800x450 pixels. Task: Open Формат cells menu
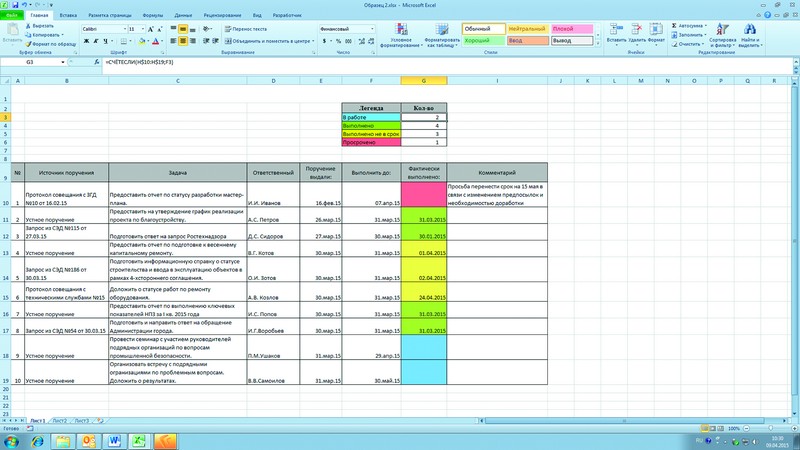tap(656, 33)
